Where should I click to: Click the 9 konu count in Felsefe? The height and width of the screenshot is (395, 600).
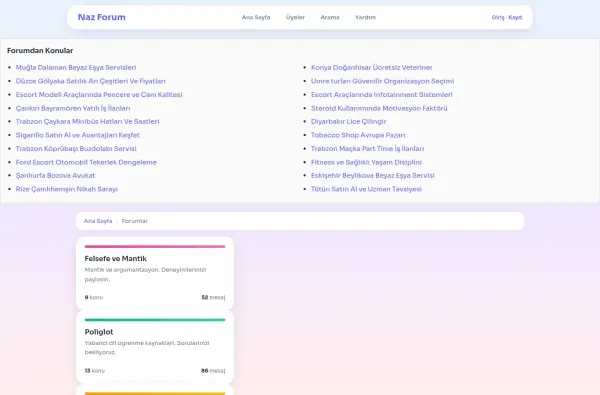pos(94,297)
